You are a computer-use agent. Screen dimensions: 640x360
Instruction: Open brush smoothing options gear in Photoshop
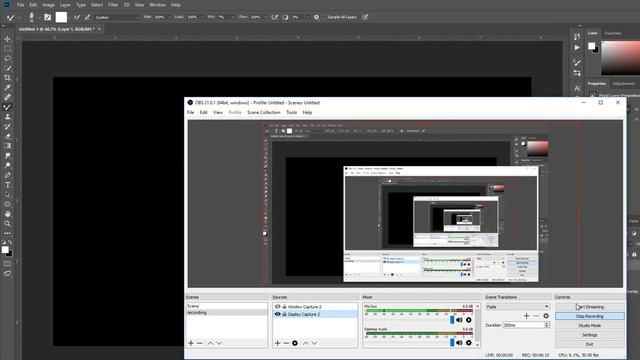[316, 17]
